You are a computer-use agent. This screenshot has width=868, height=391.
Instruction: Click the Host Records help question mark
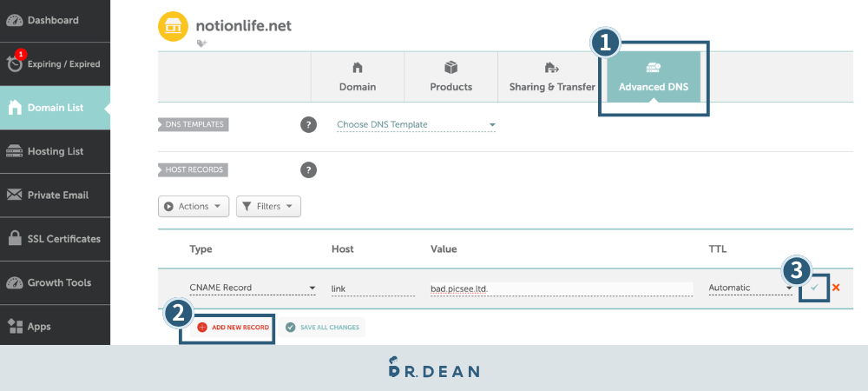click(x=309, y=170)
